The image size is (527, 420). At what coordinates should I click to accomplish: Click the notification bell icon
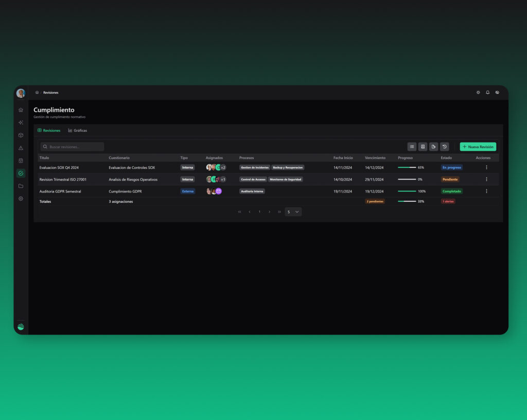click(488, 93)
